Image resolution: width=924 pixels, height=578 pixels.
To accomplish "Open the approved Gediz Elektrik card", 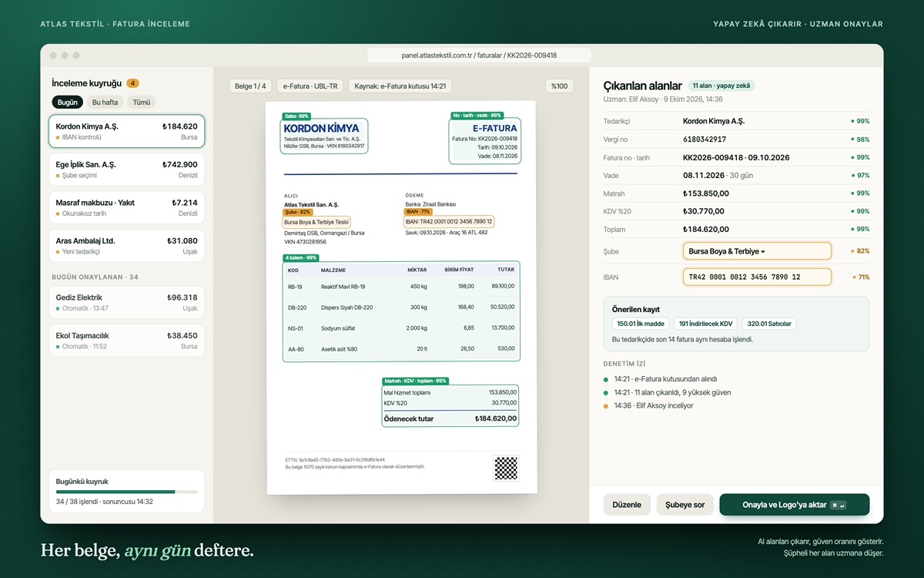I will click(x=126, y=302).
